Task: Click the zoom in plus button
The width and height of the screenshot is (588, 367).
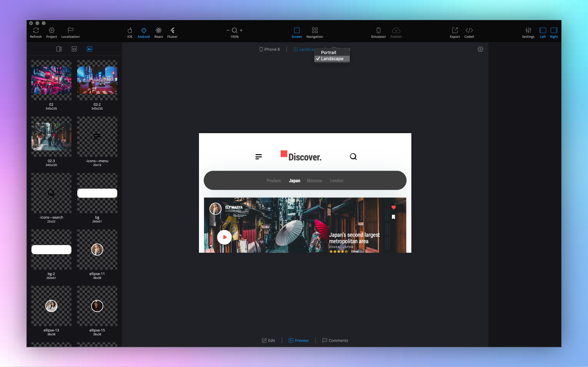Action: pos(241,30)
